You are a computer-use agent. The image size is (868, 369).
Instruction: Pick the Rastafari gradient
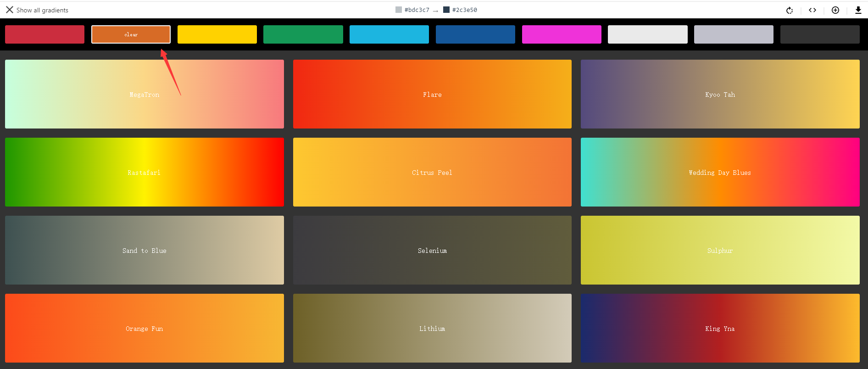(144, 172)
